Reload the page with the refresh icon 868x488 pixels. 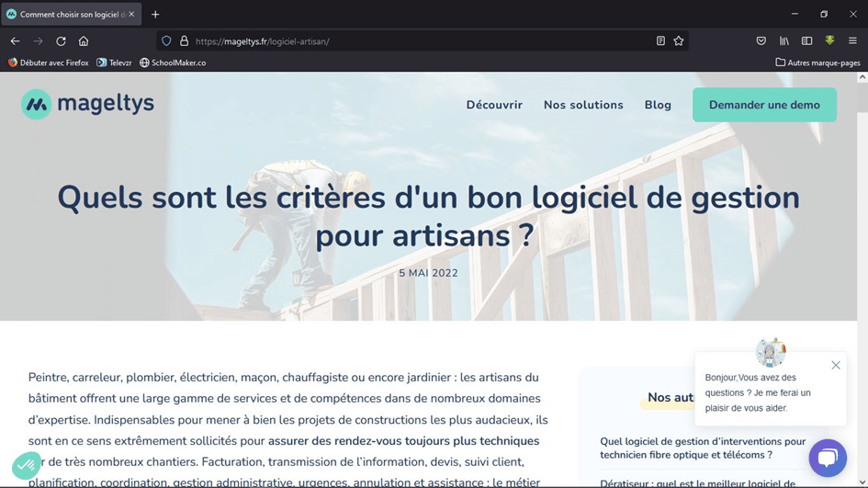pos(61,41)
